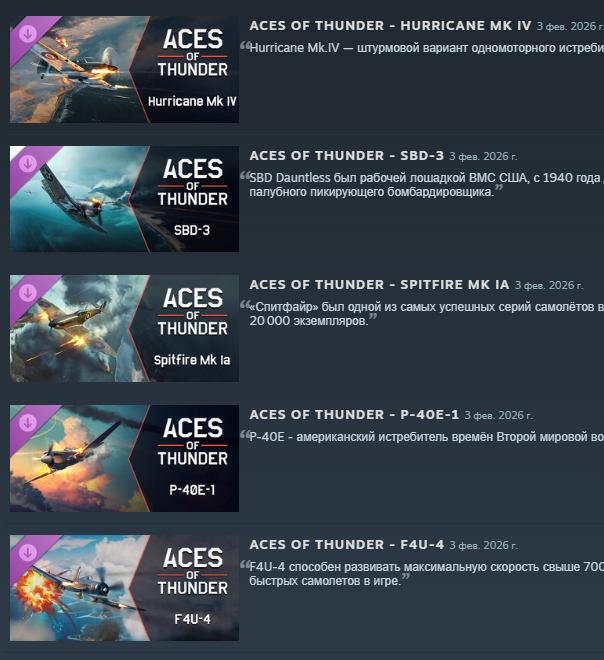
Task: Open the Hurricane Mk IV capsule image
Action: coord(124,69)
